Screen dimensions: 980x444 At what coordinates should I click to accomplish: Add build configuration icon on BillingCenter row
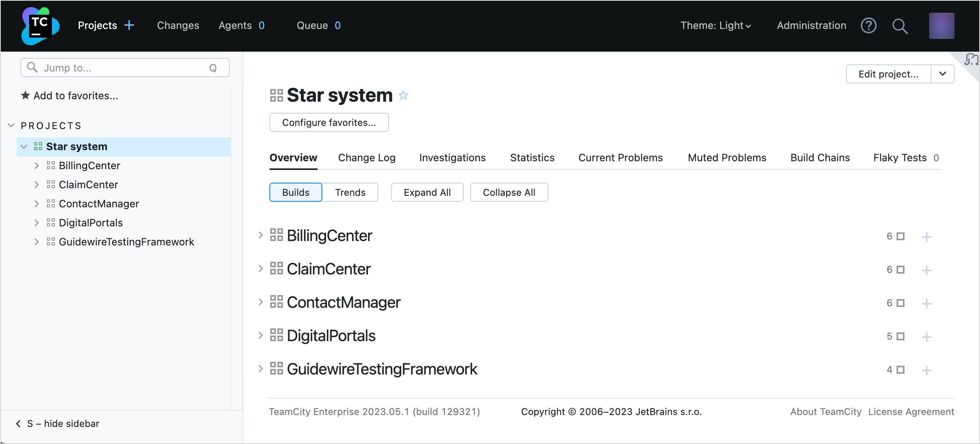coord(927,236)
